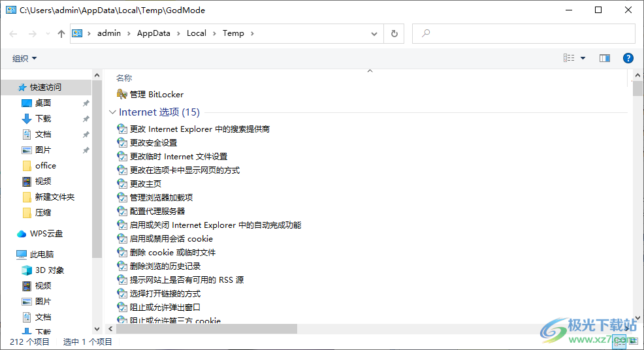Viewport: 644px width, 350px height.
Task: Select 更改在选项卡中显示网页的方式
Action: 178,170
